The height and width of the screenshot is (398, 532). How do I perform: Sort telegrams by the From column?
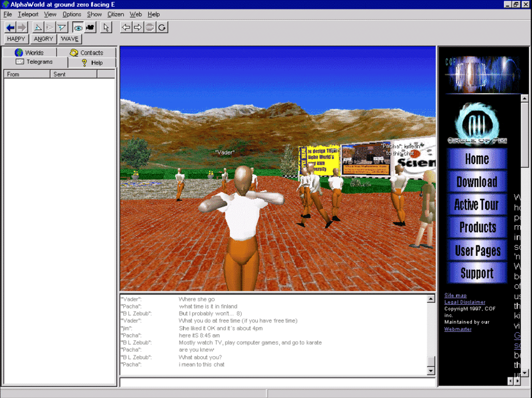pyautogui.click(x=27, y=74)
